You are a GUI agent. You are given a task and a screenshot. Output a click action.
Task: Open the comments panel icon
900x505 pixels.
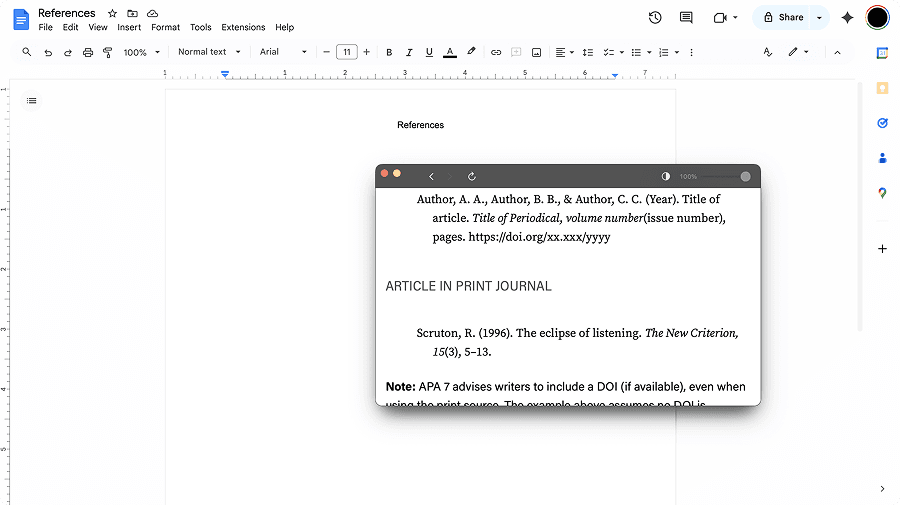686,18
